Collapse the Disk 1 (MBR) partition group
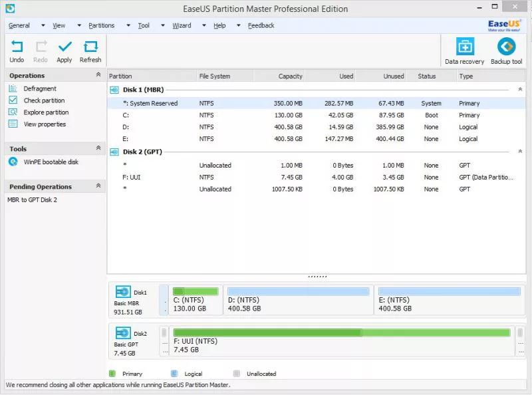Viewport: 532px width, 395px height. [x=520, y=89]
